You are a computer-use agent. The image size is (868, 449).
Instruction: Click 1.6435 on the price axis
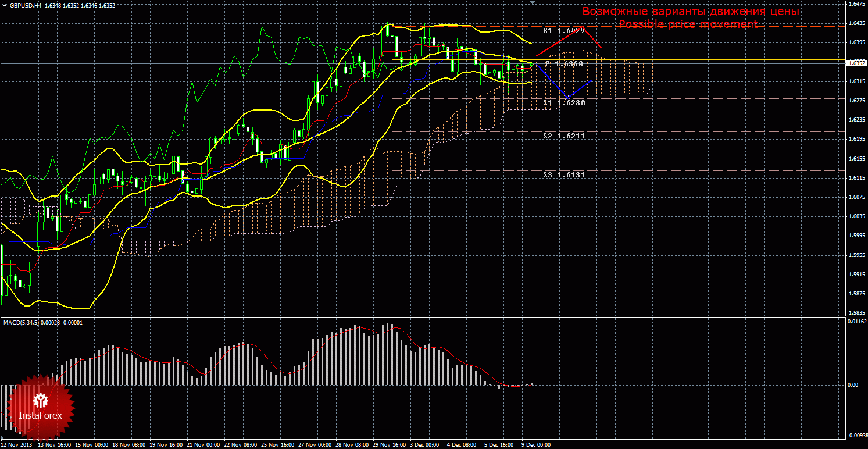[x=856, y=23]
